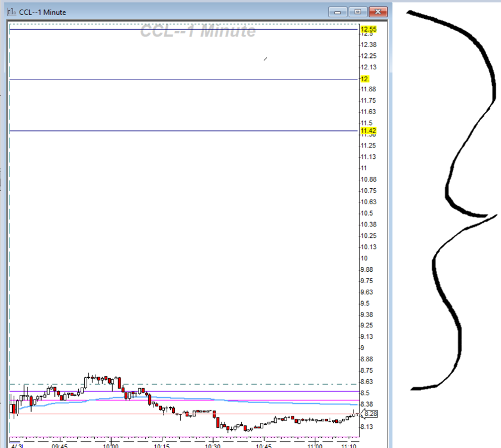The height and width of the screenshot is (448, 501).
Task: Click the chart icon in the title bar
Action: coord(12,12)
